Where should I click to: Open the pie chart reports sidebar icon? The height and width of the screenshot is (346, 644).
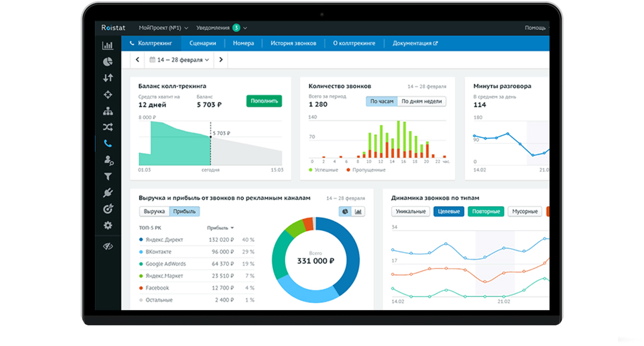click(108, 62)
